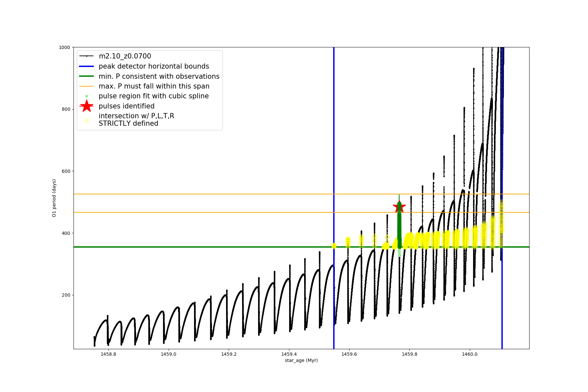Select 'peak detector horizontal bounds' legend text
Image resolution: width=588 pixels, height=392 pixels.
154,66
